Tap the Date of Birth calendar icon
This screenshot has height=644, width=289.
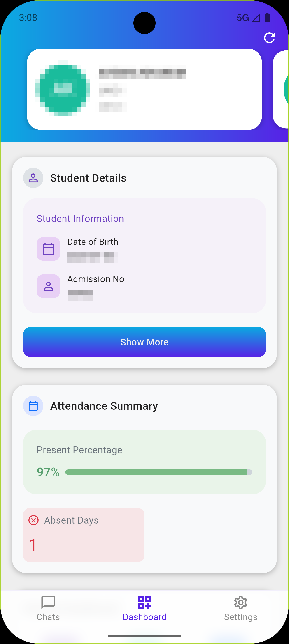(x=48, y=249)
